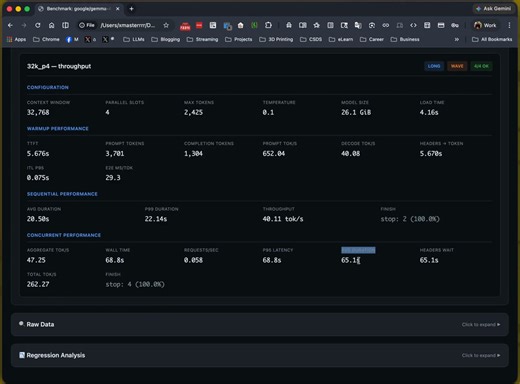520x384 pixels.
Task: Open the browser home page
Action: click(51, 25)
